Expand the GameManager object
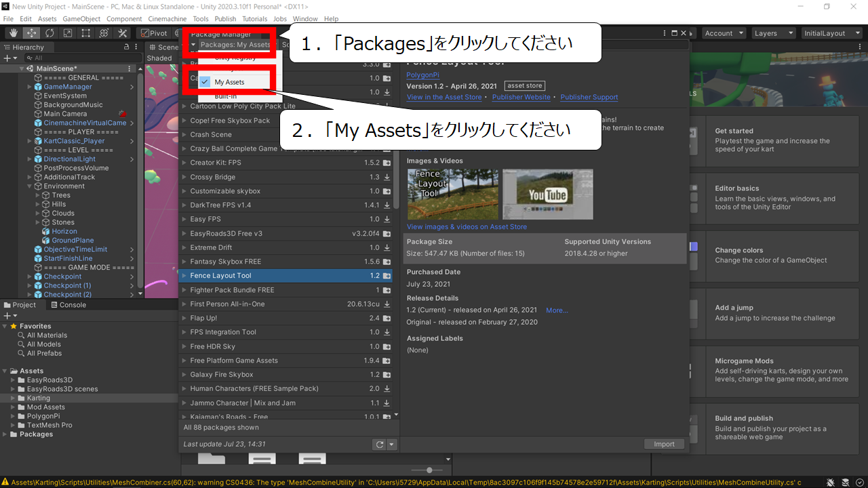Image resolution: width=868 pixels, height=488 pixels. tap(31, 87)
